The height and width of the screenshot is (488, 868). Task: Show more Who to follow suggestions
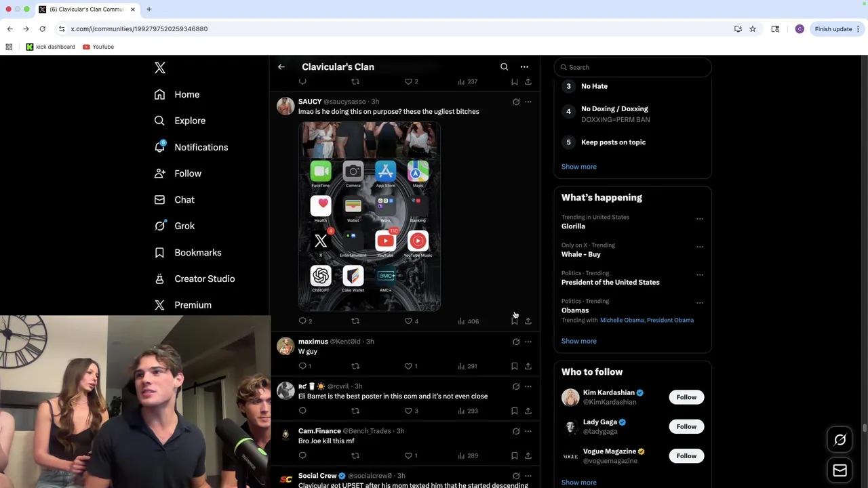579,483
